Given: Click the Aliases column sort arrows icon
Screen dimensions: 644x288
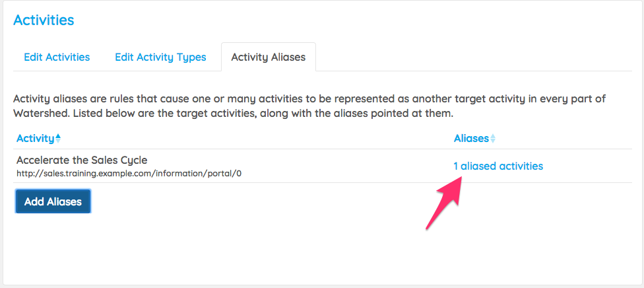Looking at the screenshot, I should pyautogui.click(x=492, y=139).
